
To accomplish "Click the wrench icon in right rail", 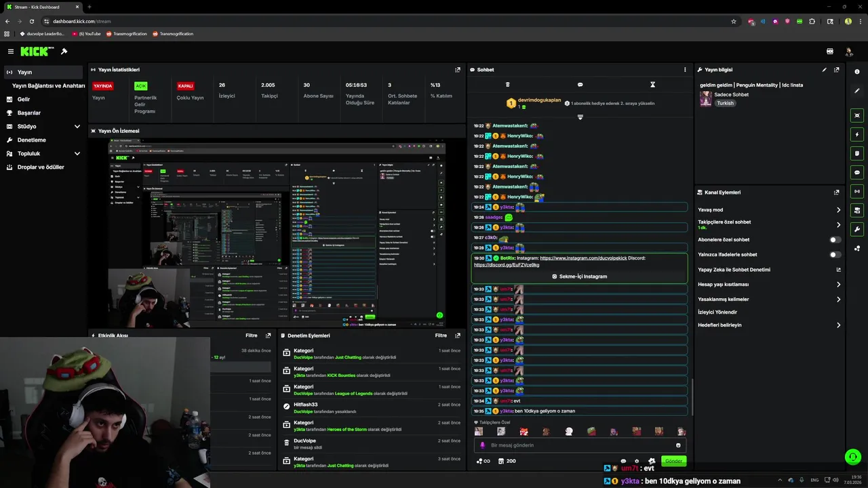I will tap(857, 229).
